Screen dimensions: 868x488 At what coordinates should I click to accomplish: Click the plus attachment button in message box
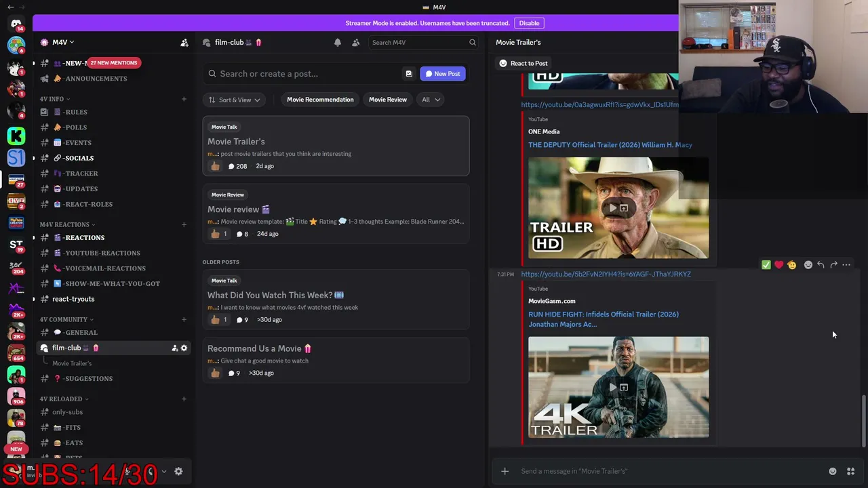(x=505, y=471)
